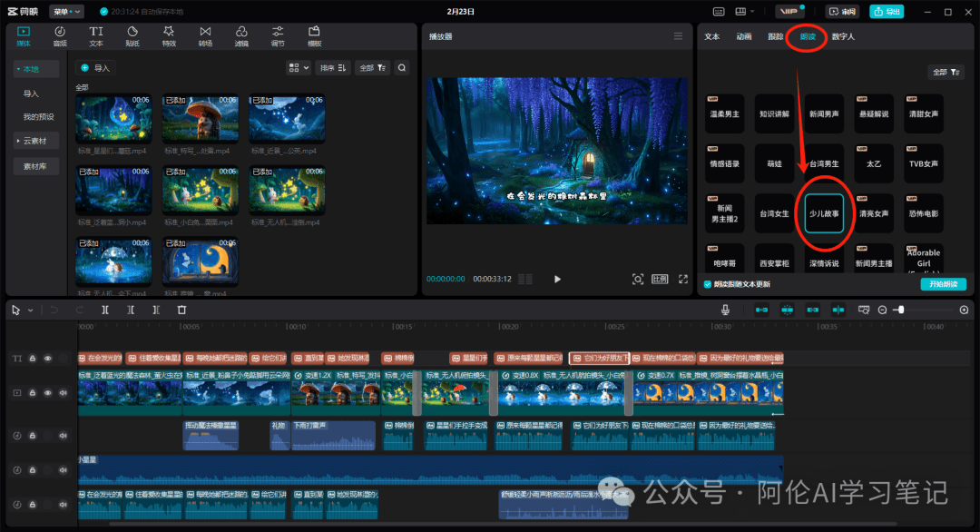The width and height of the screenshot is (980, 532).
Task: Hide the text track with eye icon
Action: [47, 359]
